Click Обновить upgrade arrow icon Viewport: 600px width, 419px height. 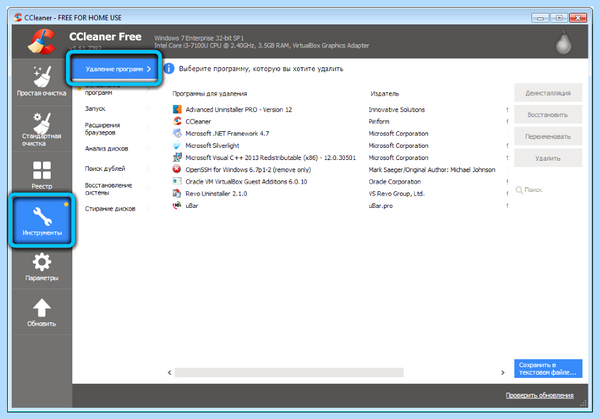(42, 308)
